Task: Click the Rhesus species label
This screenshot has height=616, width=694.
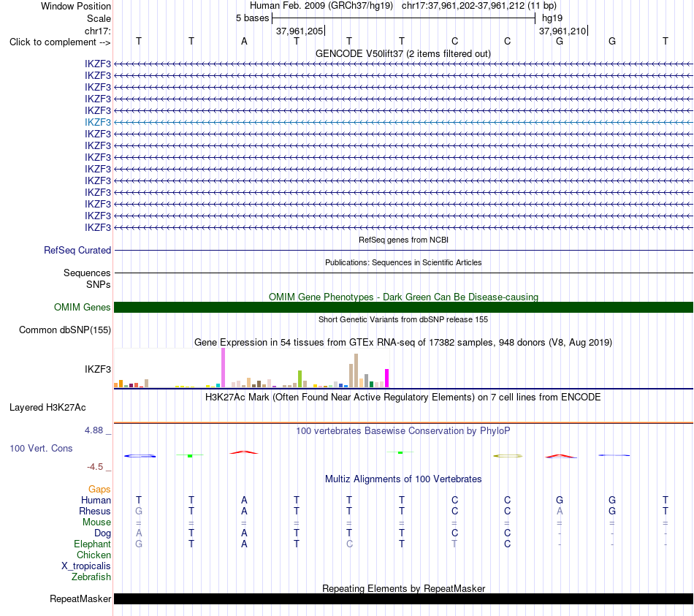Action: tap(95, 511)
